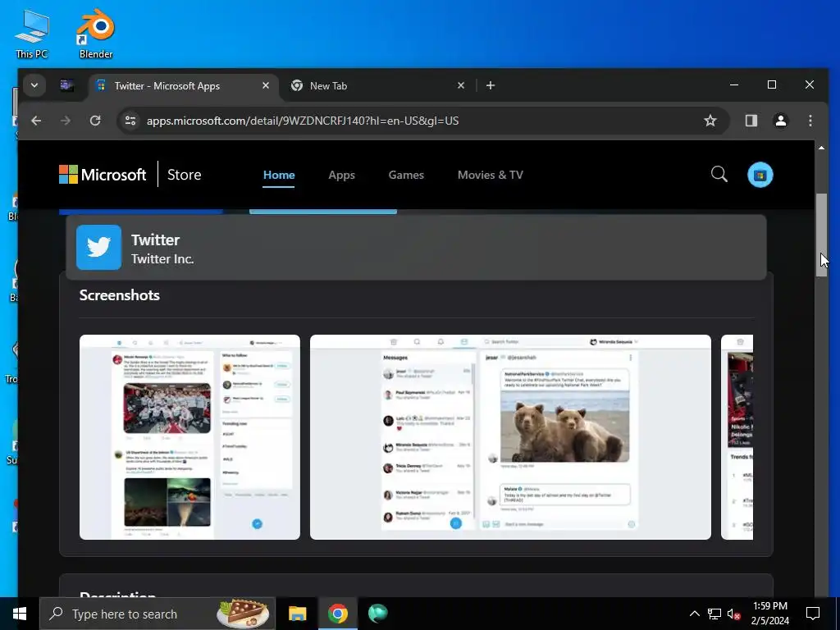Go back to previous page in Chrome
The image size is (840, 630).
point(36,121)
